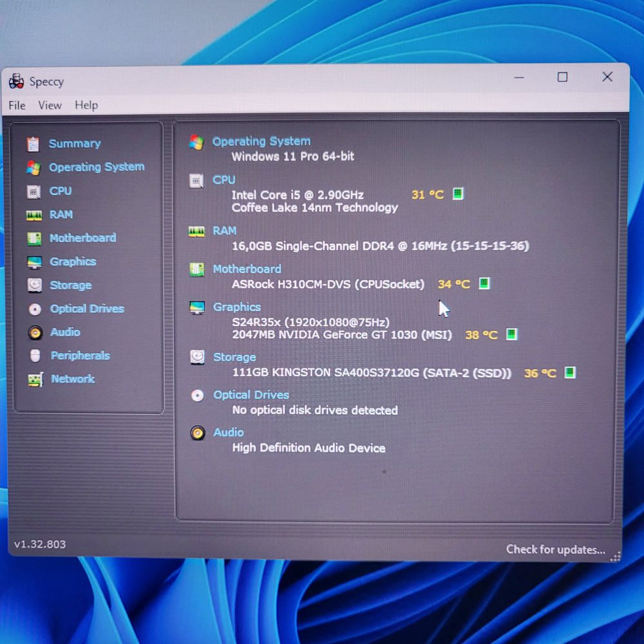Click the Check for updates link
The image size is (644, 644).
pos(555,549)
